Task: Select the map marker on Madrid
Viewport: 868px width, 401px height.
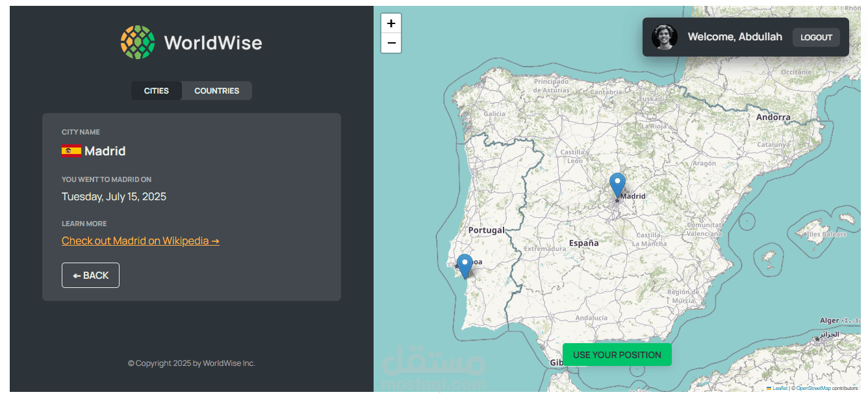Action: click(617, 185)
